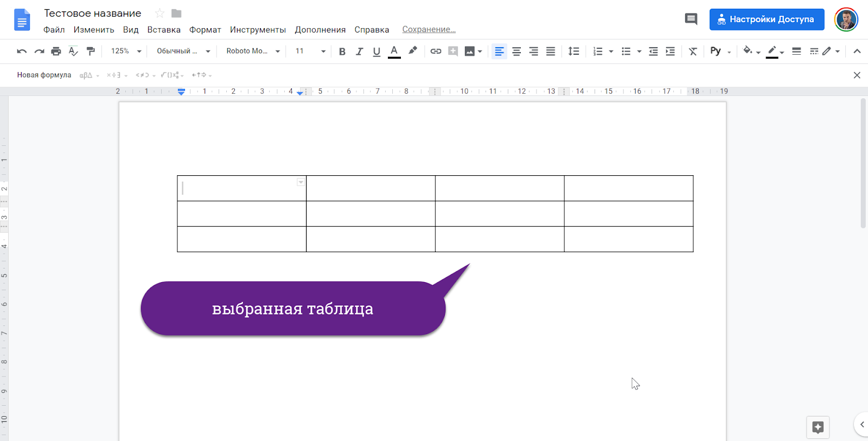
Task: Star the document Тестовое название
Action: click(159, 13)
